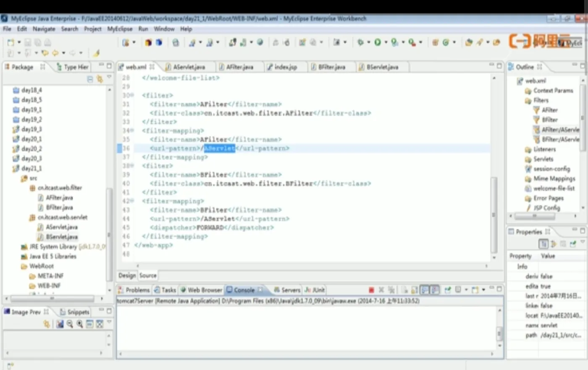This screenshot has height=370, width=588.
Task: Click the MyEclipse perspective button at top right
Action: [x=570, y=42]
